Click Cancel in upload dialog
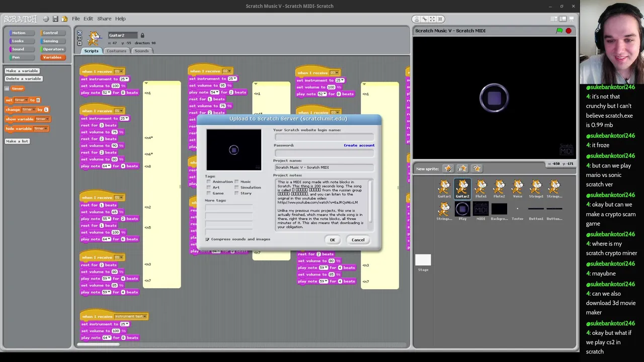This screenshot has width=644, height=362. 358,240
